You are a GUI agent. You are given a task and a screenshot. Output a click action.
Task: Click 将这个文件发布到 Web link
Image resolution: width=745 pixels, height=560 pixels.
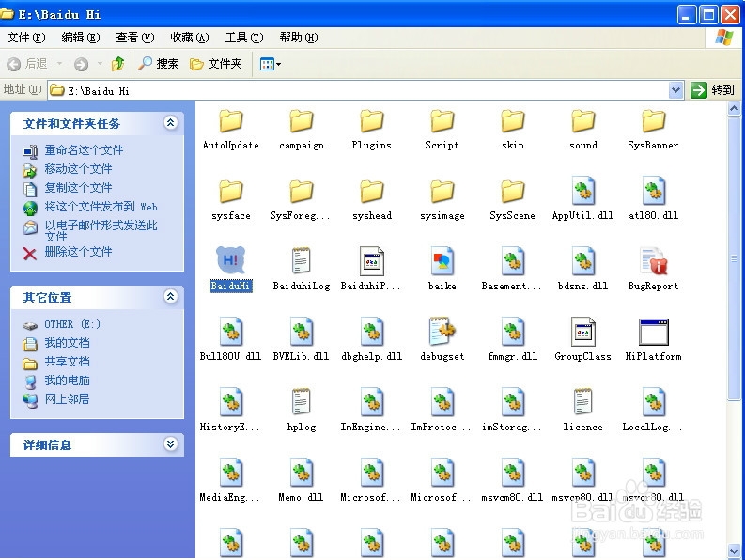101,207
